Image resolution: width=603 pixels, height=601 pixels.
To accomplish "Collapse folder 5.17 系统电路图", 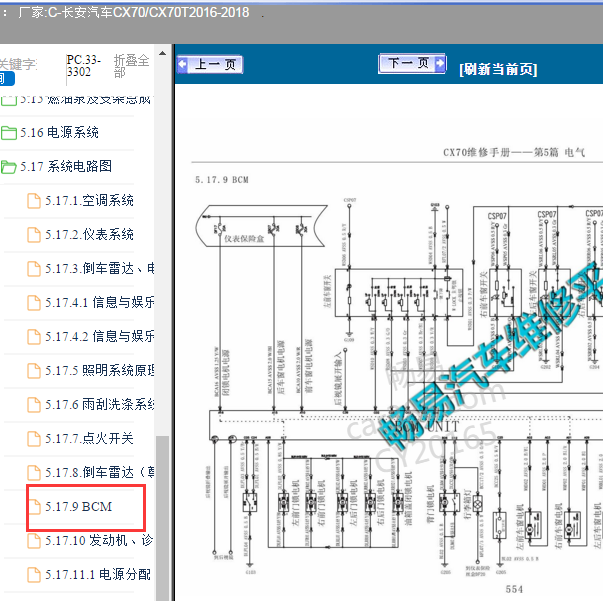I will 66,166.
